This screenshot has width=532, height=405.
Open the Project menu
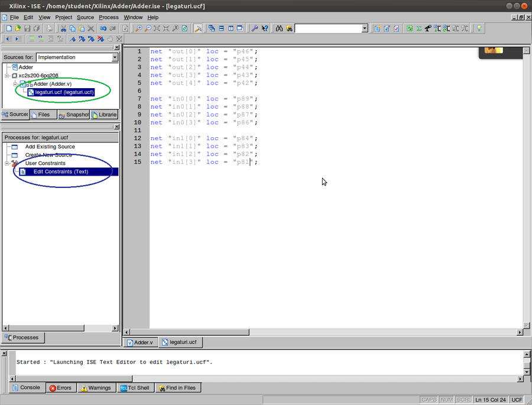click(63, 17)
